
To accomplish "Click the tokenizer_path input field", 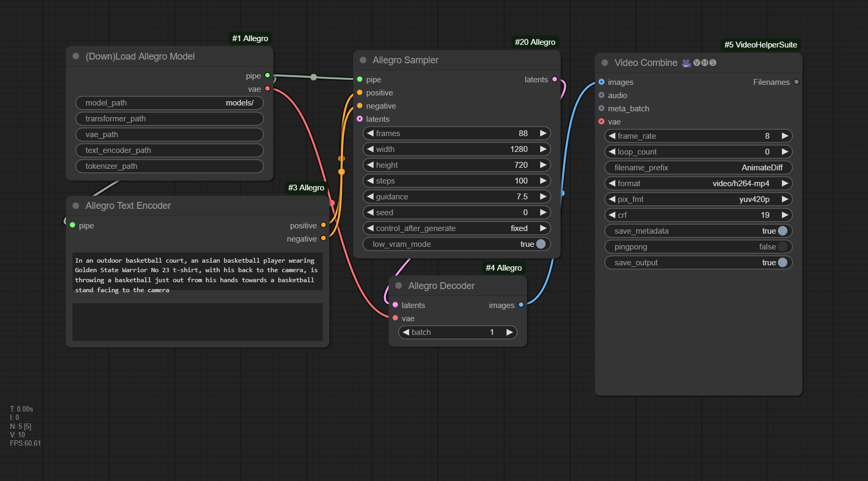I will [170, 166].
